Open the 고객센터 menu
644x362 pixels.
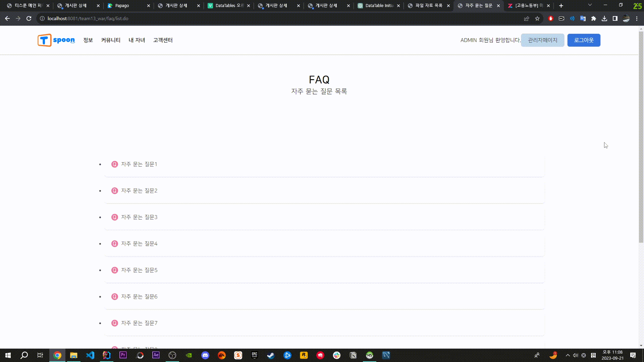pos(163,40)
